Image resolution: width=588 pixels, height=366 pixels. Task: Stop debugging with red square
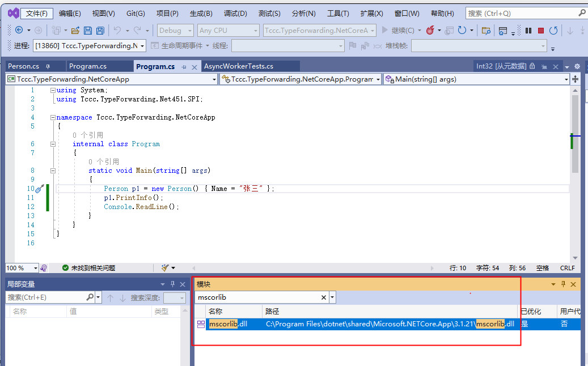click(x=541, y=31)
